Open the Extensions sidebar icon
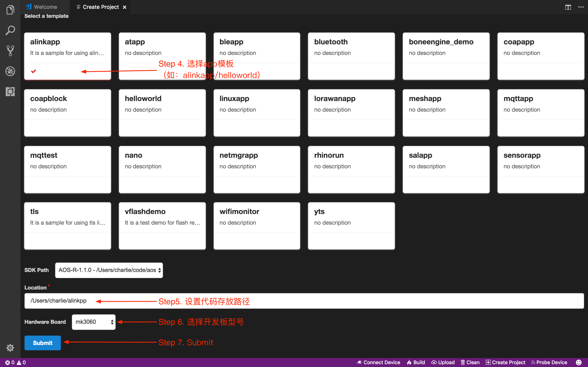 point(10,91)
